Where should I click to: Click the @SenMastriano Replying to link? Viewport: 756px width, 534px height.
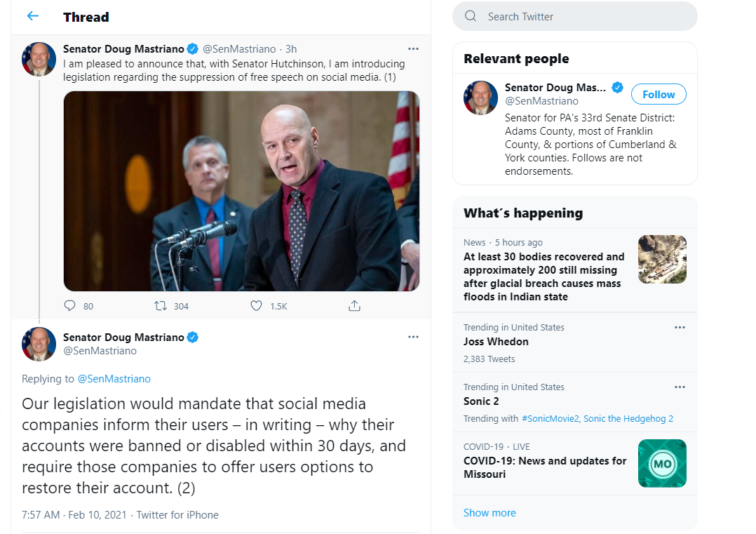click(114, 379)
